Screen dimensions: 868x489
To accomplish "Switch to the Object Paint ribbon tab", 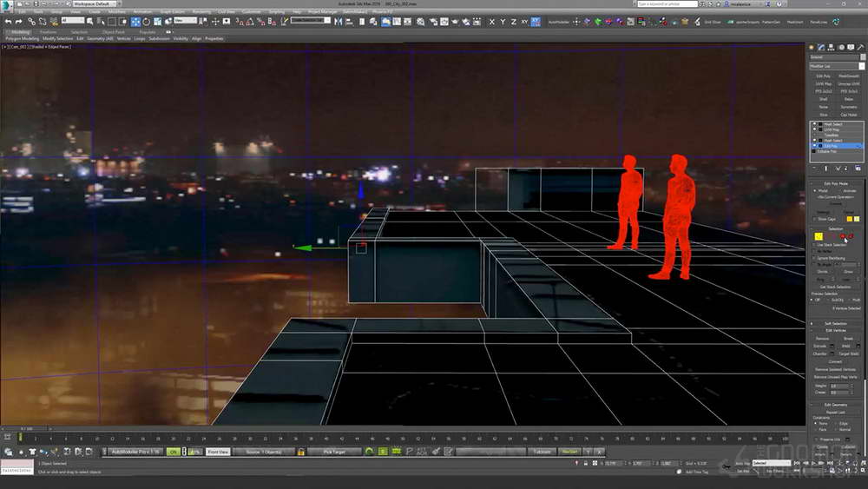I will pyautogui.click(x=114, y=32).
